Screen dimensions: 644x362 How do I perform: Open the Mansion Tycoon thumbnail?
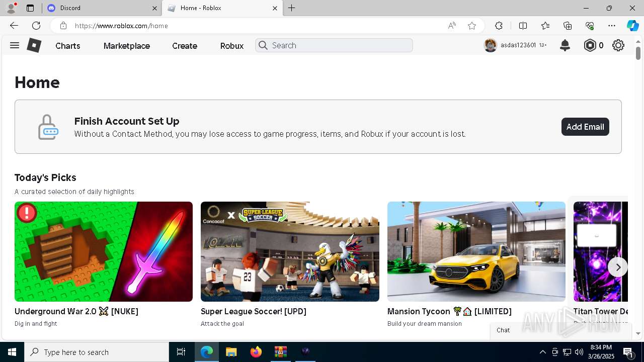point(476,251)
